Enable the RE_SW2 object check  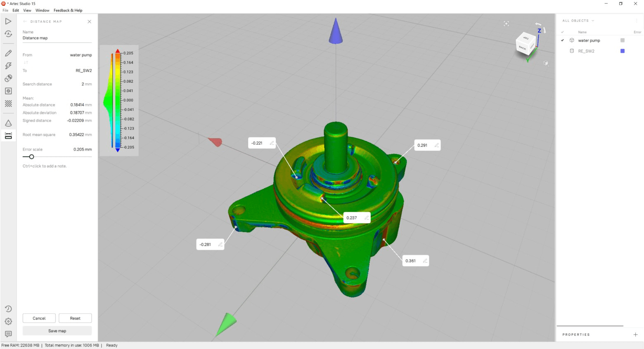click(563, 51)
